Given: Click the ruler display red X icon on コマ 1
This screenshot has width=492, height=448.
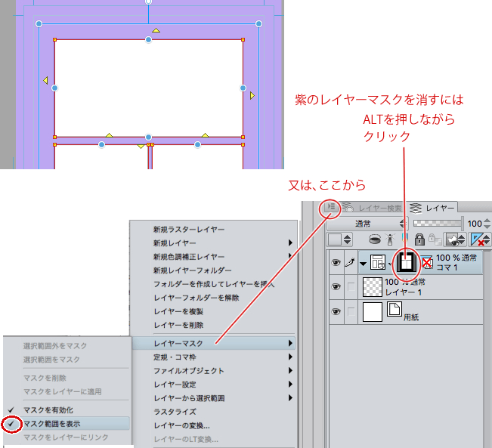Looking at the screenshot, I should click(x=428, y=262).
